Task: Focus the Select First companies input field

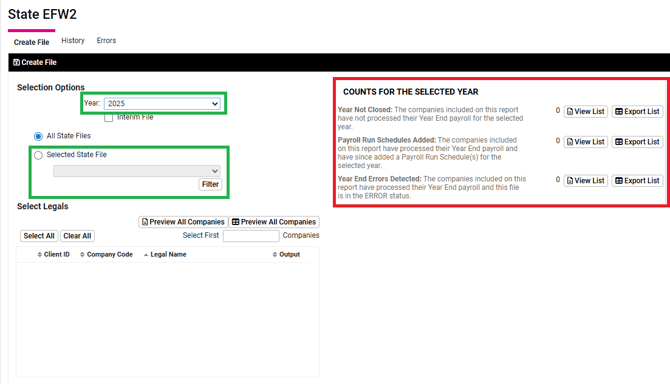Action: coord(251,236)
